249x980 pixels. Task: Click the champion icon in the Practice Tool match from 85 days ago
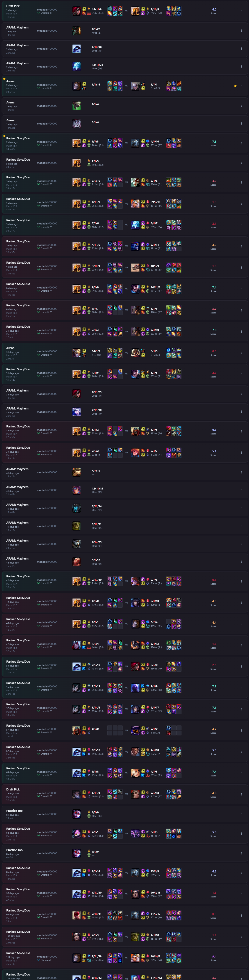(76, 853)
